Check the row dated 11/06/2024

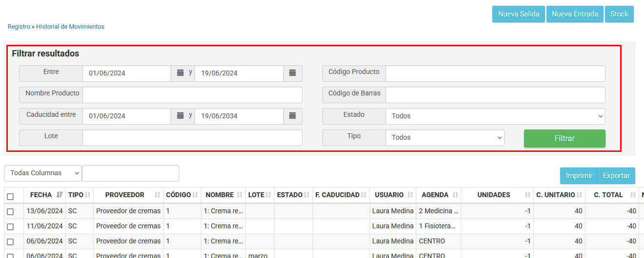pos(10,227)
